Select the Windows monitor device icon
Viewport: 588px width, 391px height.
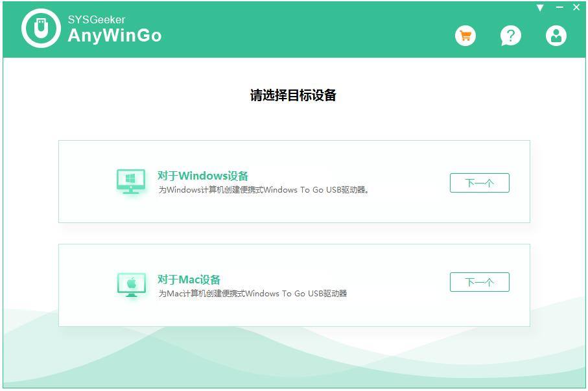click(x=132, y=182)
